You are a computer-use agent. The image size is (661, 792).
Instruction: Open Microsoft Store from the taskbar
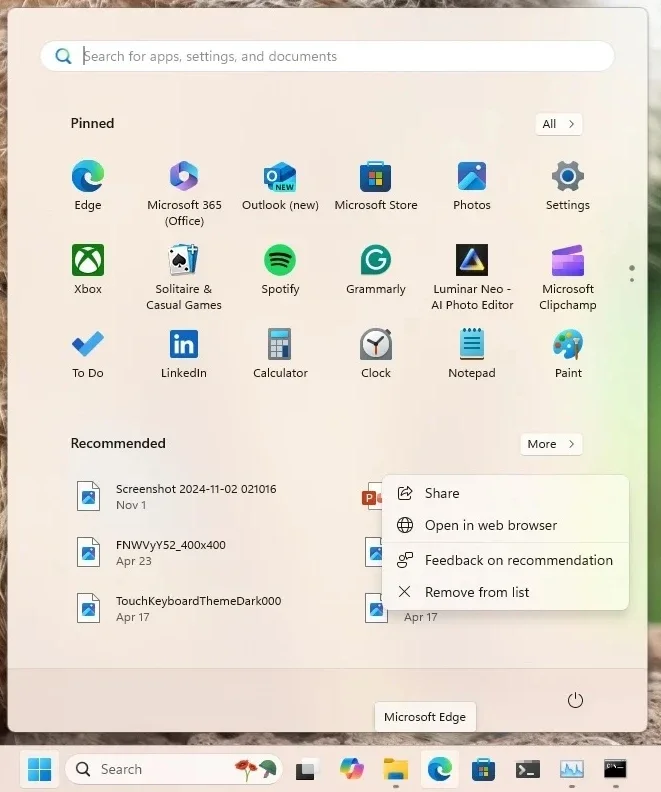point(483,769)
